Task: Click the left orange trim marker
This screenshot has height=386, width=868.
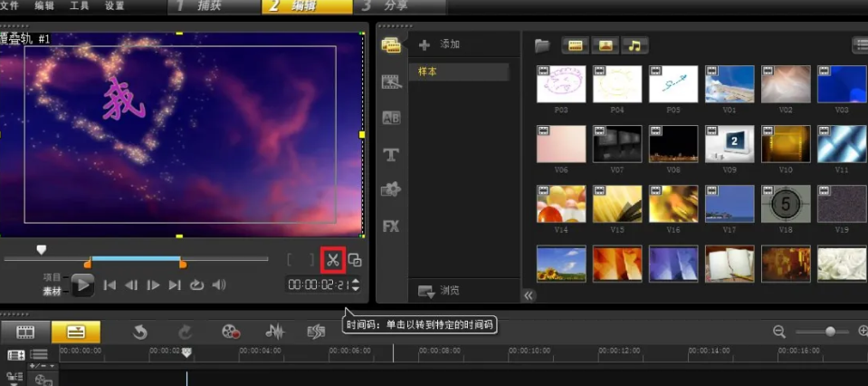Action: click(88, 265)
